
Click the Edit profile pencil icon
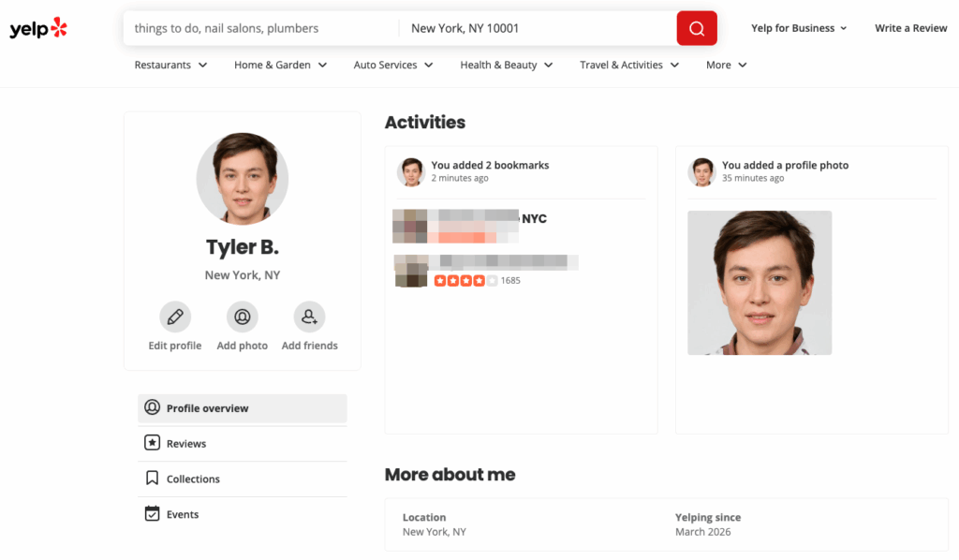pyautogui.click(x=174, y=317)
